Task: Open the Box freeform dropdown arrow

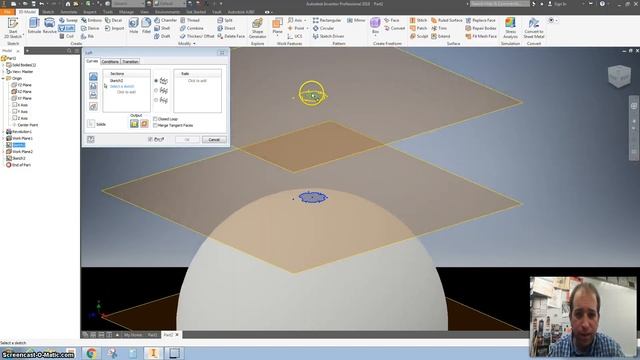Action: (375, 36)
